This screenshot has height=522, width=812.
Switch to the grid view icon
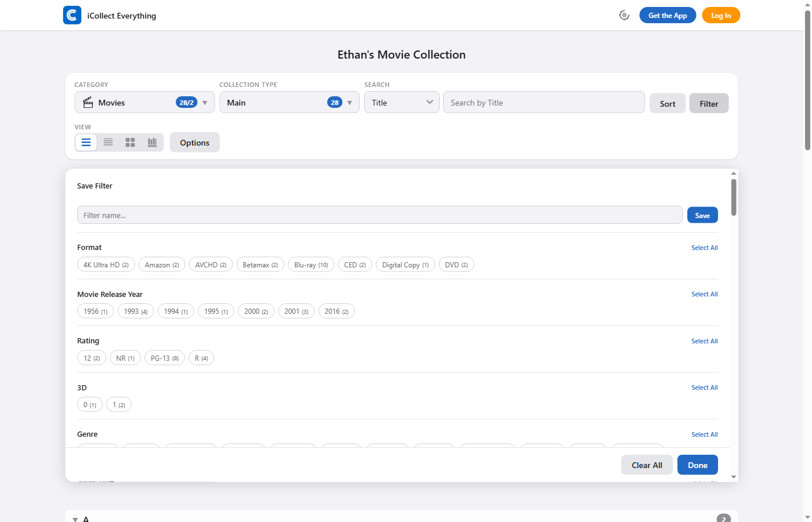click(x=130, y=142)
